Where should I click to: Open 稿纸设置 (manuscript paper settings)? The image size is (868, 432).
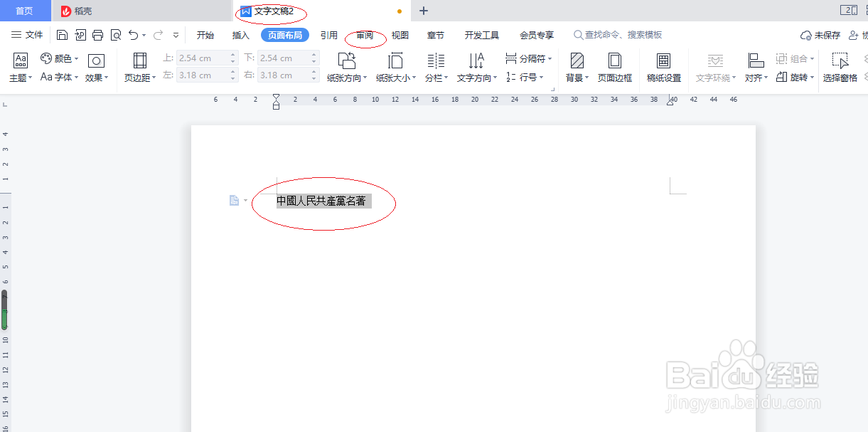663,68
